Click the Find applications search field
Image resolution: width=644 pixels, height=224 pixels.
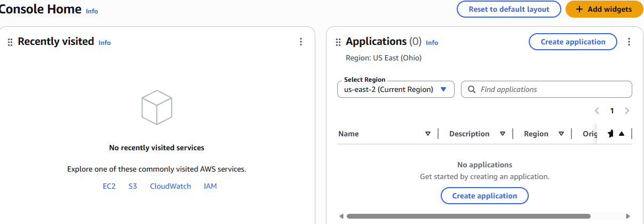pyautogui.click(x=546, y=89)
